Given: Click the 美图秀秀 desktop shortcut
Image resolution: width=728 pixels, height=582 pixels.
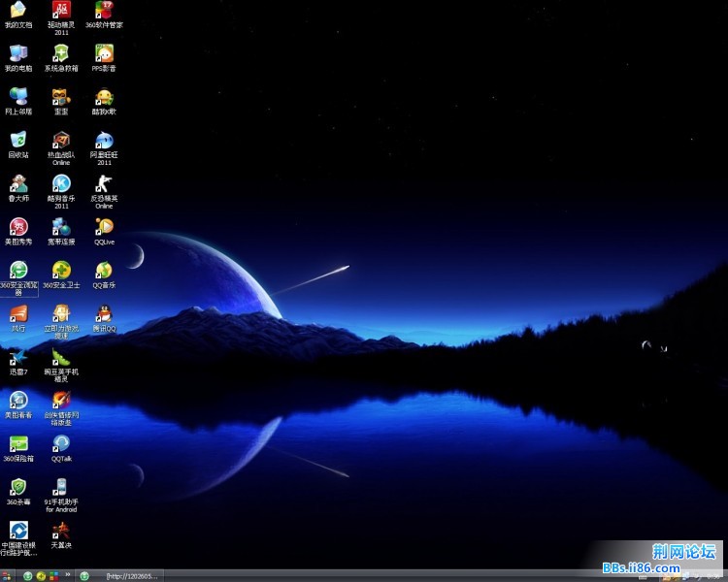Looking at the screenshot, I should tap(18, 227).
